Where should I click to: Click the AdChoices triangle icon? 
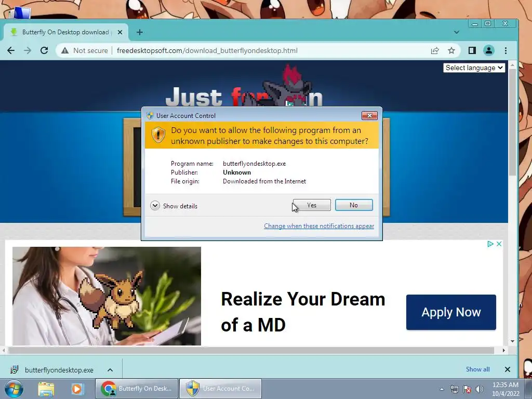490,244
